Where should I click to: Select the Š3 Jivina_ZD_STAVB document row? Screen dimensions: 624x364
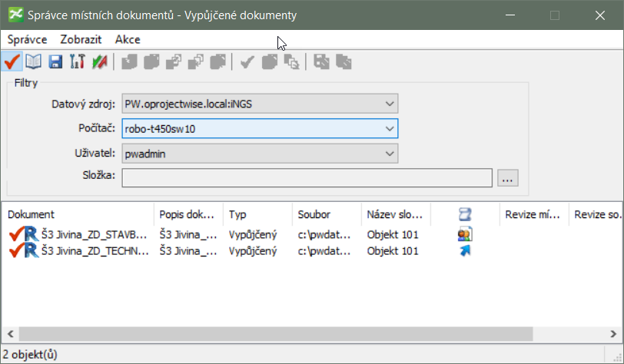(x=94, y=234)
